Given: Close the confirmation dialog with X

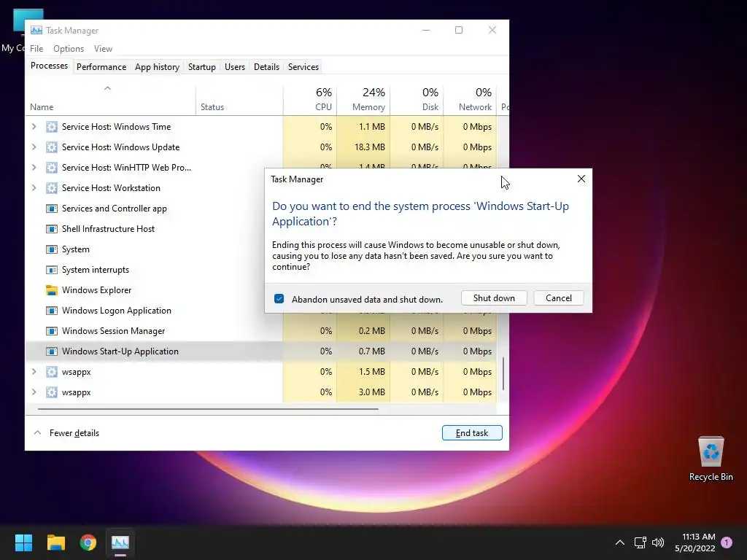Looking at the screenshot, I should coord(581,179).
